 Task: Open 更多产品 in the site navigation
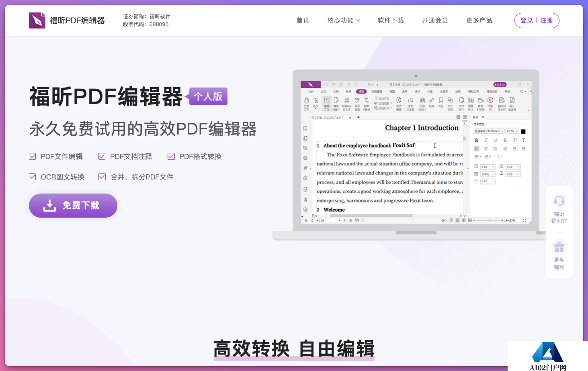(x=479, y=20)
